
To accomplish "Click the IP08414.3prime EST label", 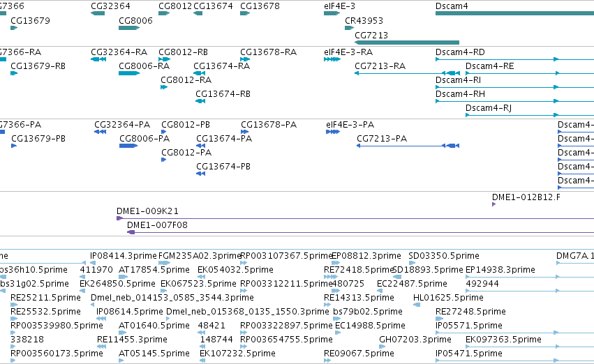I will 123,256.
